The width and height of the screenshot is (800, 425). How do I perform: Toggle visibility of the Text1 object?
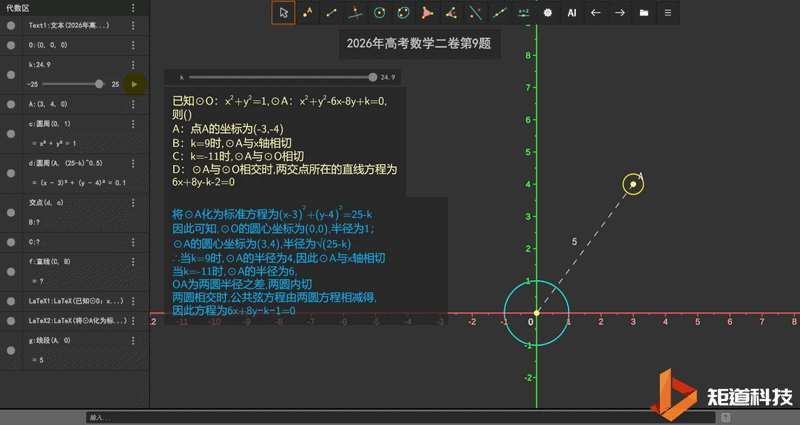point(11,26)
